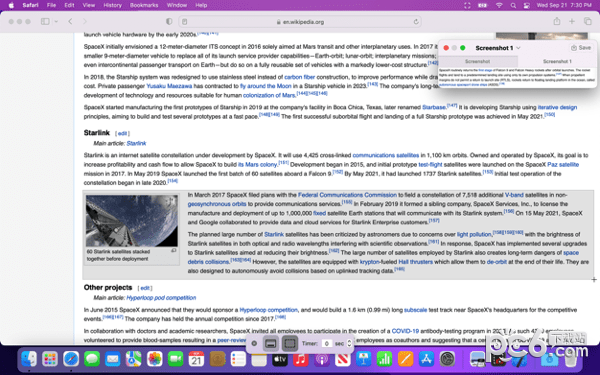This screenshot has width=600, height=375.
Task: Select capture selection mode
Action: click(x=290, y=344)
